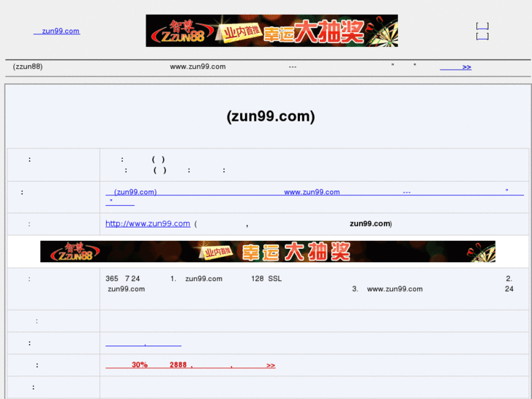Select the '365 7 24' text
Viewport: 532px width, 399px height.
[x=122, y=279]
